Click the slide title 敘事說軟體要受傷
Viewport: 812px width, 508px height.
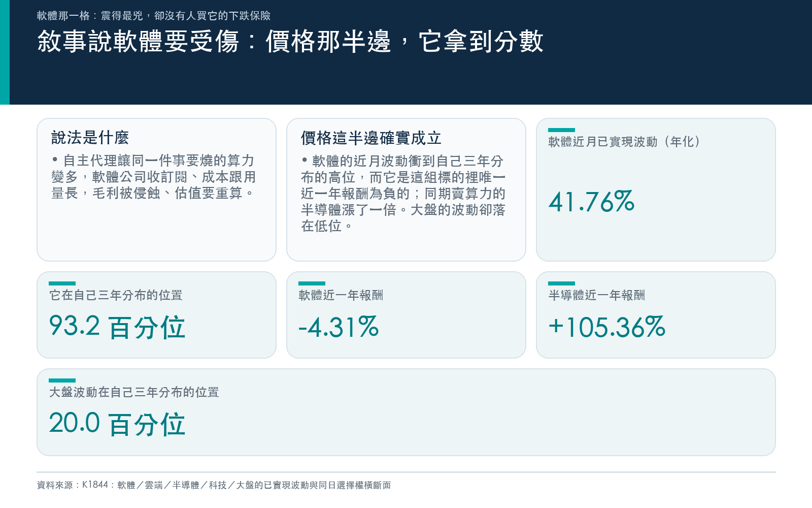pyautogui.click(x=290, y=41)
